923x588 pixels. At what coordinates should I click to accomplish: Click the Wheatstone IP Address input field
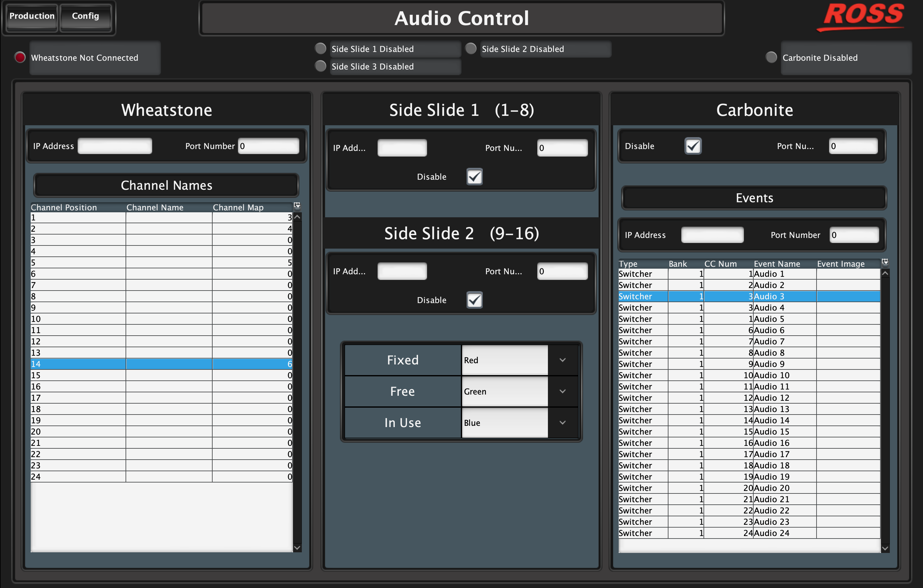click(115, 146)
